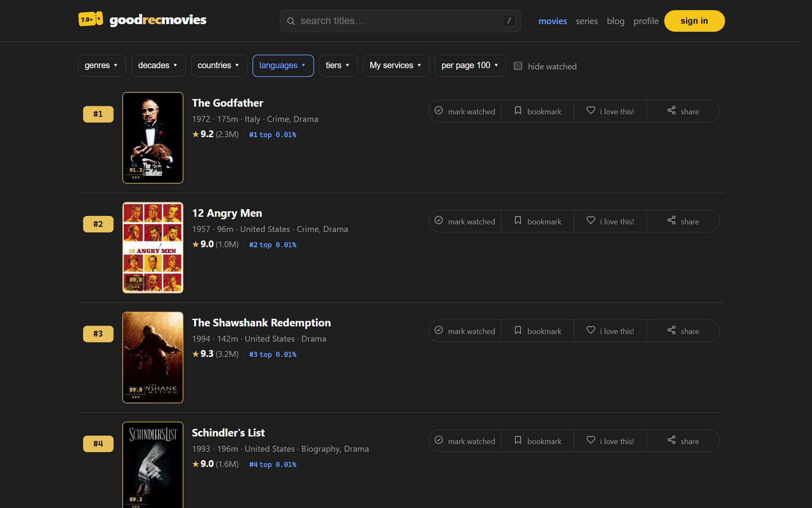Open the 12 Angry Men title link
Image resolution: width=812 pixels, height=508 pixels.
coord(227,213)
